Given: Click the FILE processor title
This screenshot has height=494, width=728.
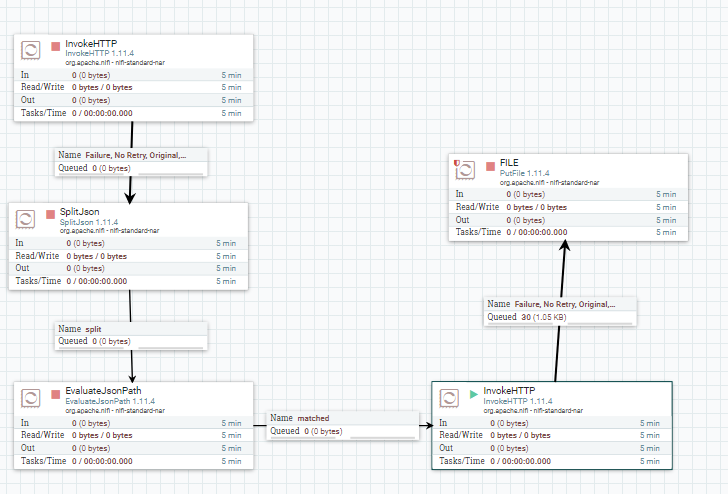Looking at the screenshot, I should pos(509,163).
